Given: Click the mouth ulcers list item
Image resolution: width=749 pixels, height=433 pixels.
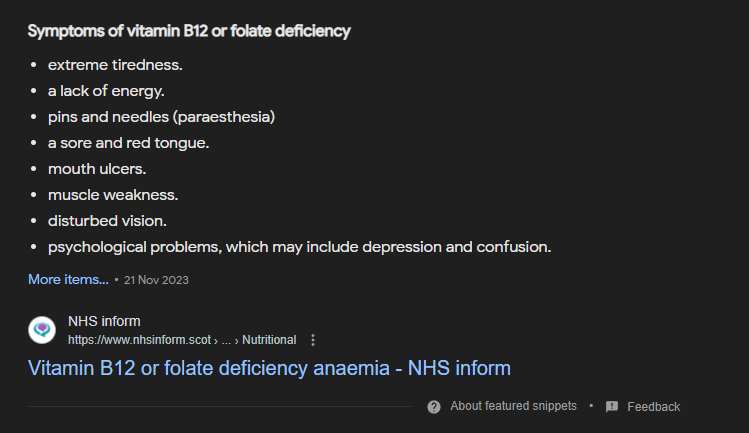Looking at the screenshot, I should point(97,169).
